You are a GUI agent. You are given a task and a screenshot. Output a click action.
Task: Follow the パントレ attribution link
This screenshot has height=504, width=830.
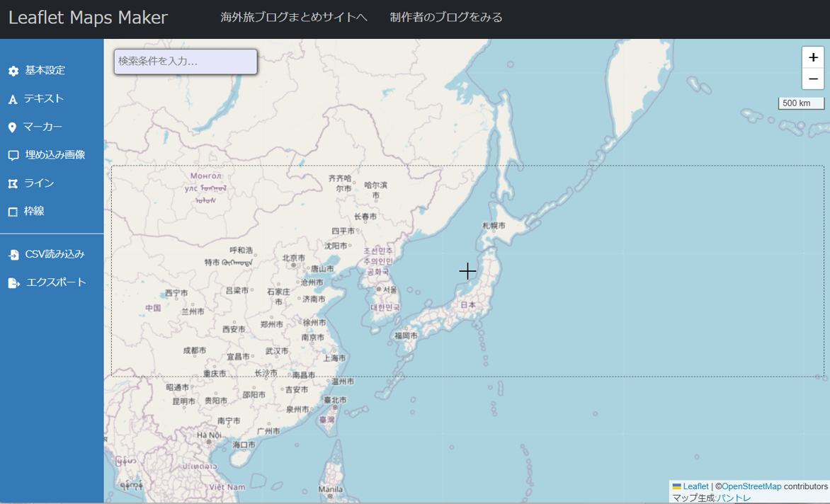(x=734, y=498)
